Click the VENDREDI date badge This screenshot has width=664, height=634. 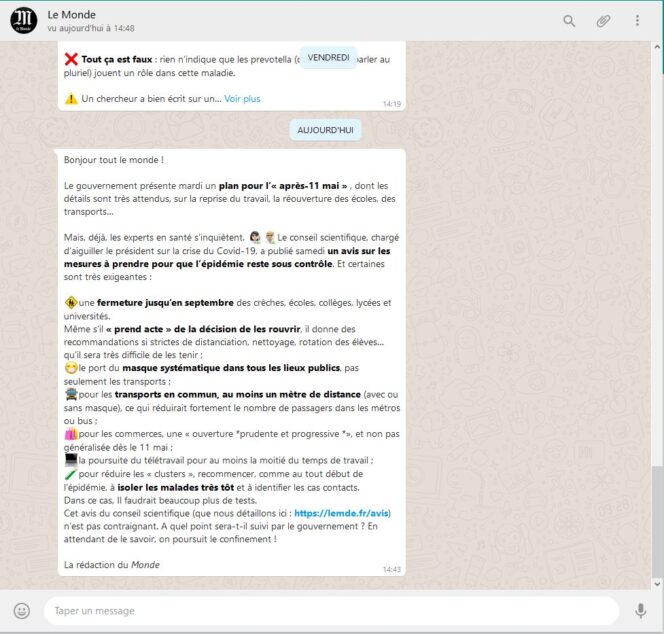pos(328,58)
